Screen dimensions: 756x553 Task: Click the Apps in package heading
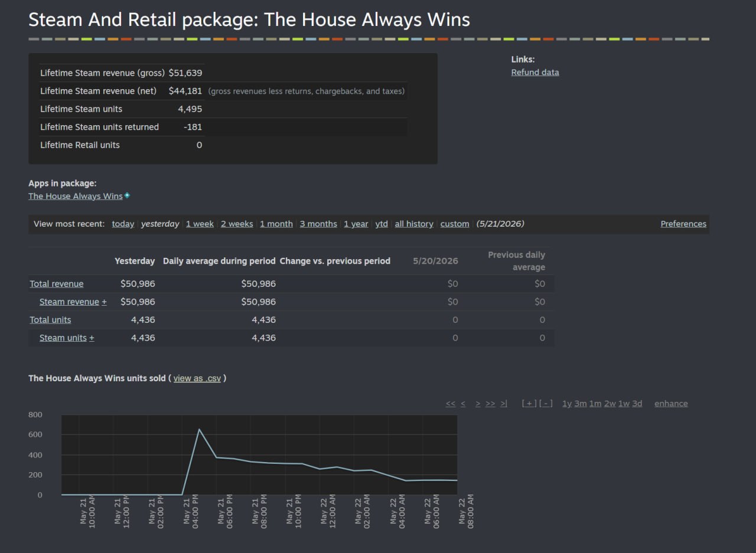tap(63, 184)
